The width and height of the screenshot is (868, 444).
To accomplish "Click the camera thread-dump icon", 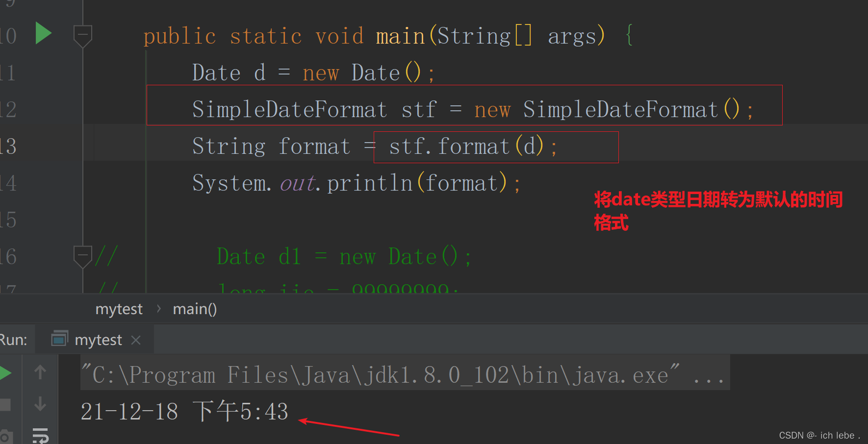I will click(6, 436).
